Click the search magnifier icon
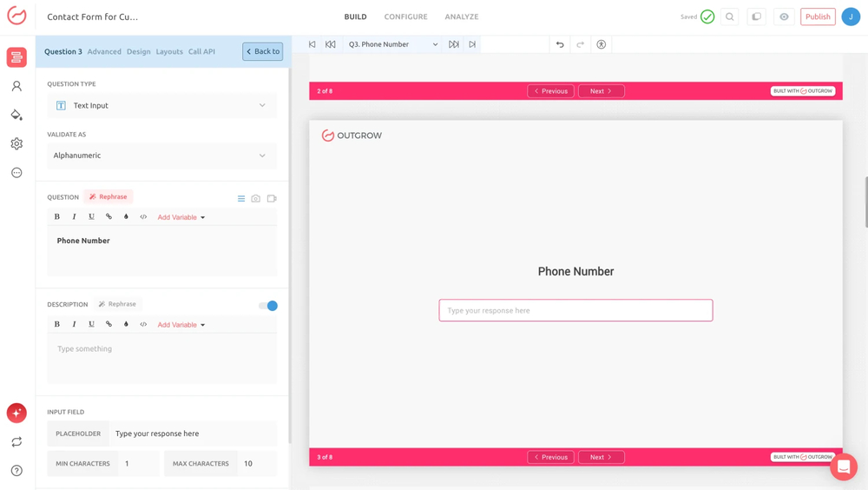 pyautogui.click(x=730, y=17)
